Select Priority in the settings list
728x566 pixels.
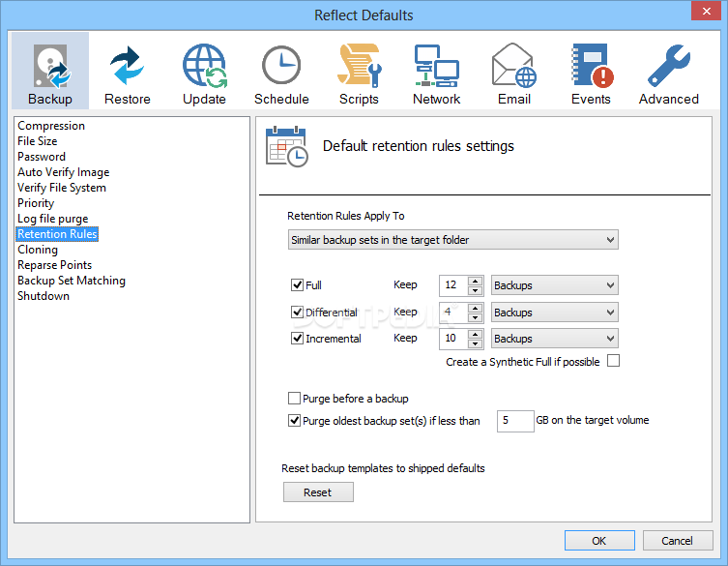tap(36, 203)
